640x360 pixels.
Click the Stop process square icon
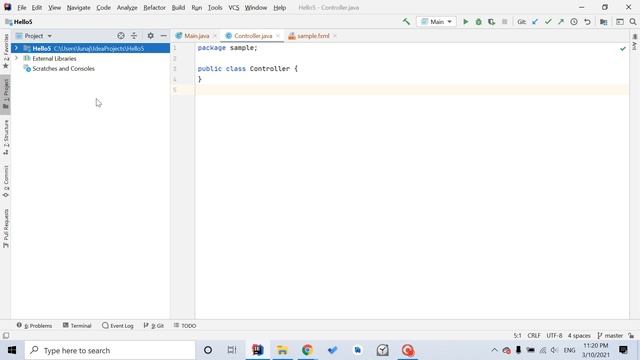click(x=504, y=22)
